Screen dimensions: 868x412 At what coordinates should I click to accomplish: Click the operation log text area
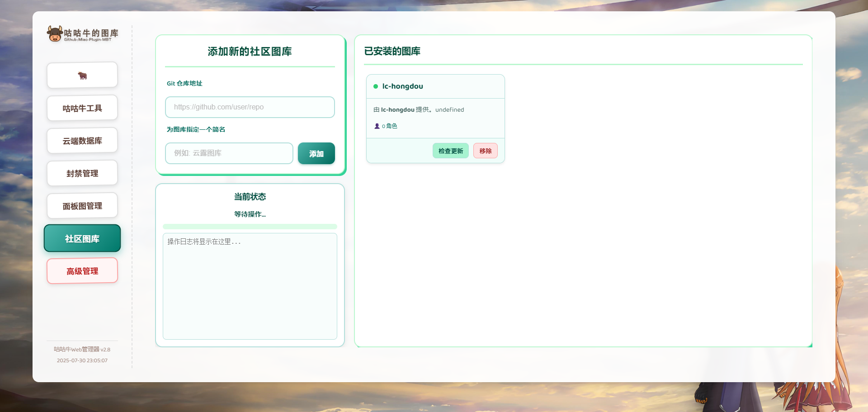coord(250,286)
